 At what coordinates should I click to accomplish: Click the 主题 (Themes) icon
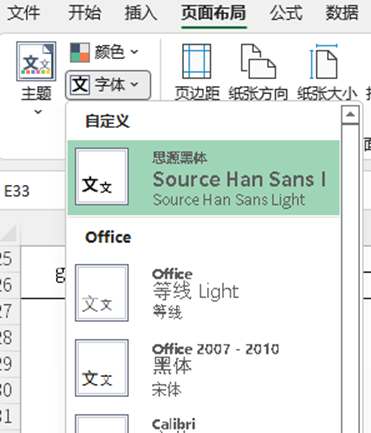(36, 61)
